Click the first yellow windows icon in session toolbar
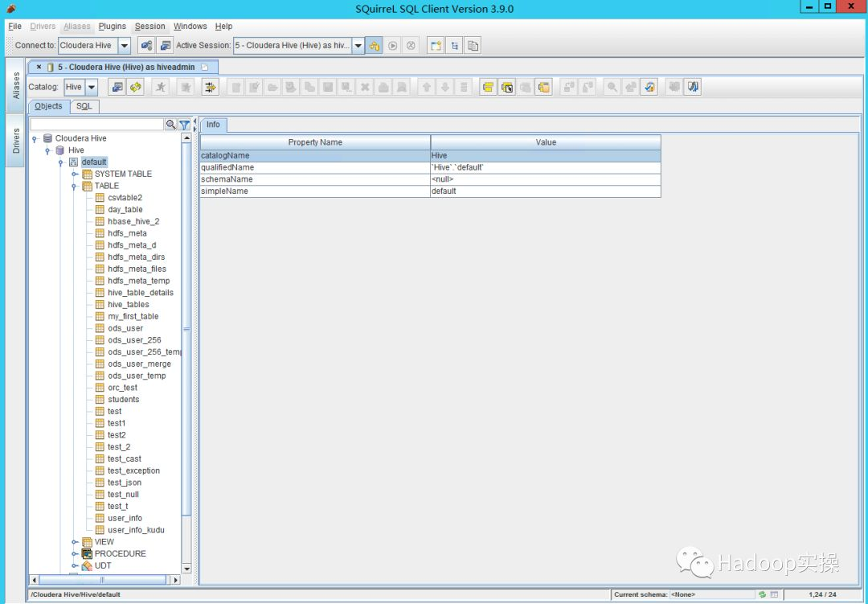The height and width of the screenshot is (604, 868). [488, 87]
